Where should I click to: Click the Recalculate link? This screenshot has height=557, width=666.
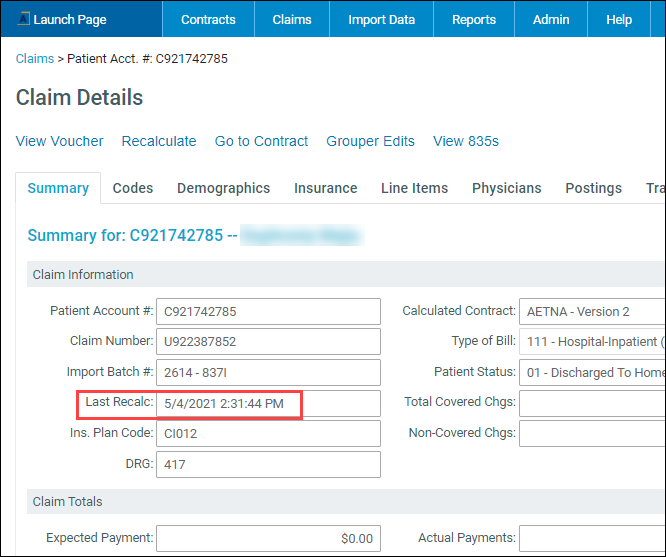(x=159, y=141)
